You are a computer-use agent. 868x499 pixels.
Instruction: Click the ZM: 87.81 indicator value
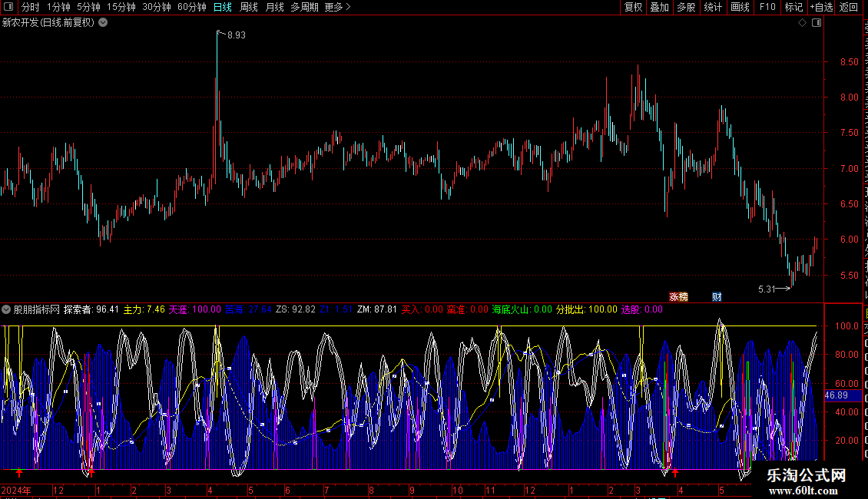(x=377, y=309)
